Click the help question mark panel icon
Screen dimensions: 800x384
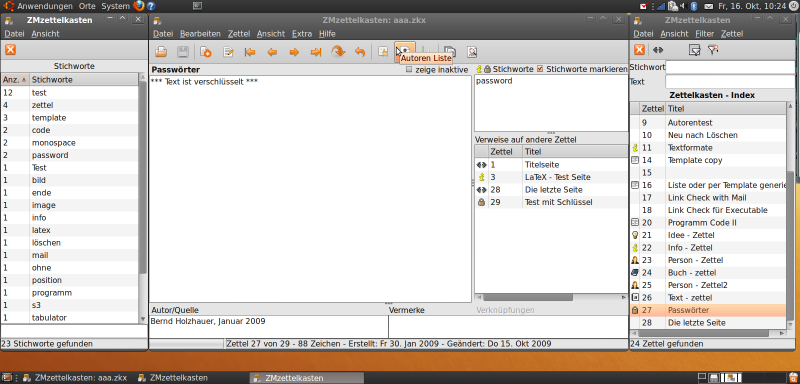coord(151,6)
